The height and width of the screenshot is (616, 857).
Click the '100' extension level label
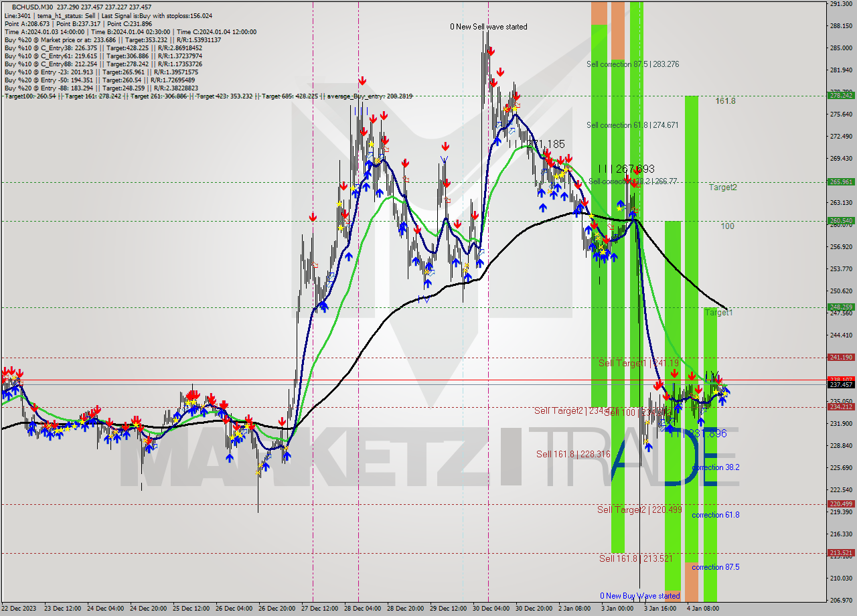click(x=727, y=226)
